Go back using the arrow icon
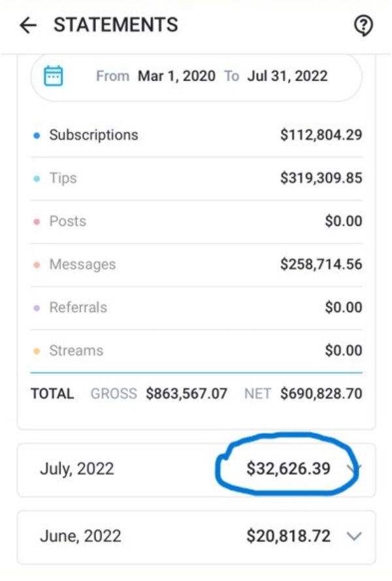Image resolution: width=392 pixels, height=581 pixels. click(28, 25)
